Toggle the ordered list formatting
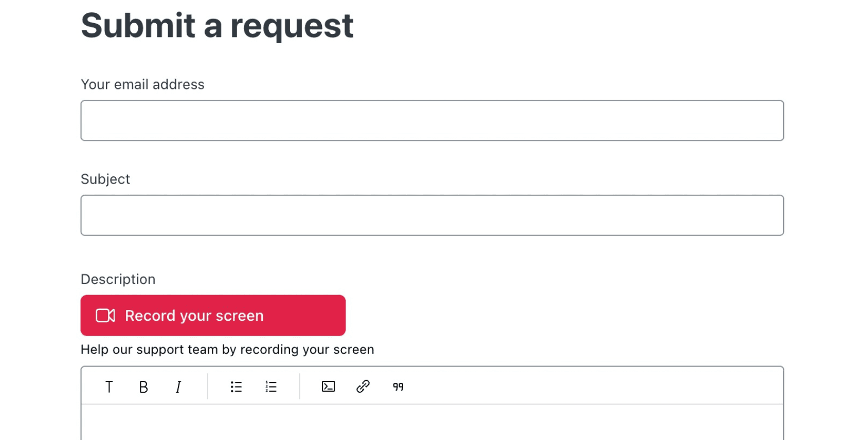 (x=270, y=387)
